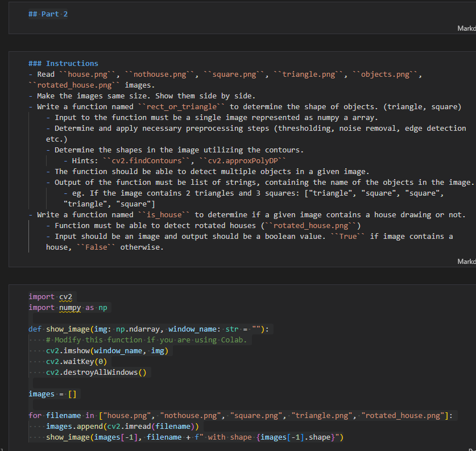Viewport: 476px width, 451px height.
Task: Select ``house.png`` in the Read instruction line
Action: pyautogui.click(x=88, y=75)
